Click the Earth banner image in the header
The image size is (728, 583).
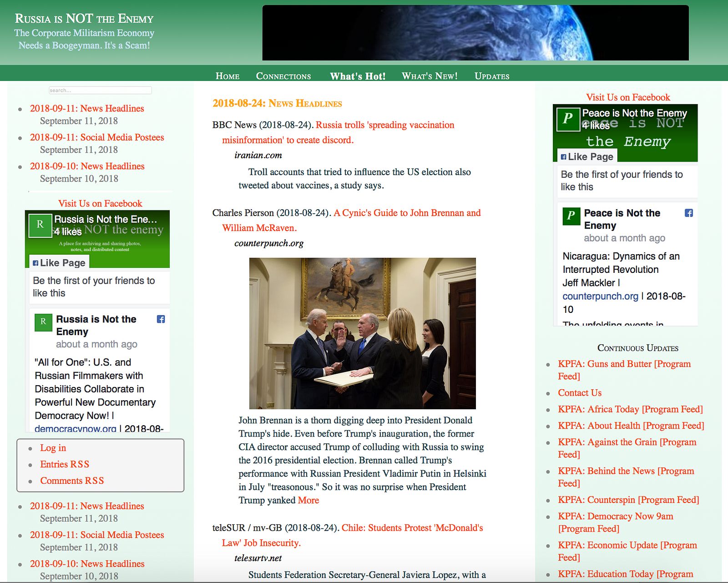click(x=475, y=33)
